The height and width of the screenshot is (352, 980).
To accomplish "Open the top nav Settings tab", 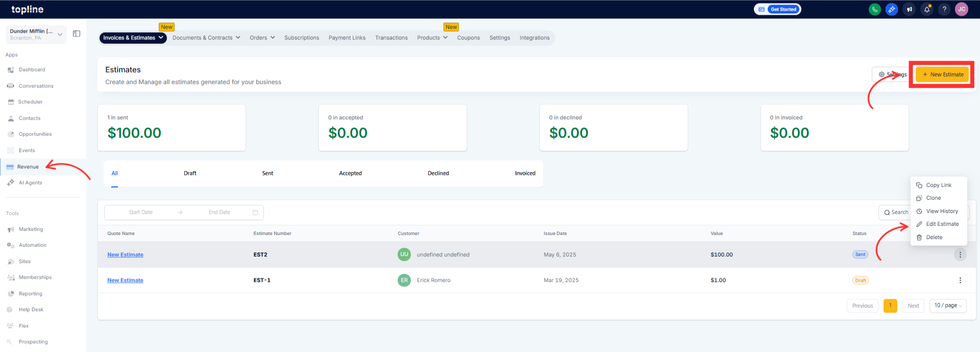I will click(x=500, y=38).
